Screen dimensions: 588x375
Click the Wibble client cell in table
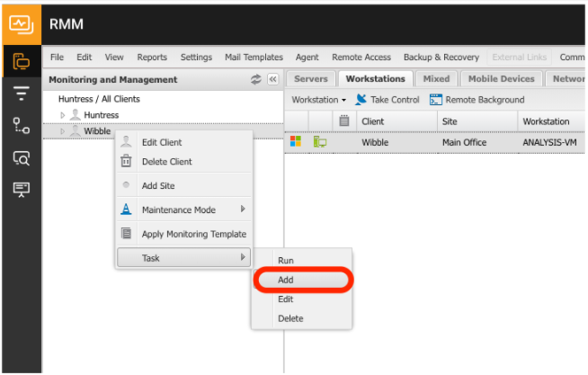375,142
